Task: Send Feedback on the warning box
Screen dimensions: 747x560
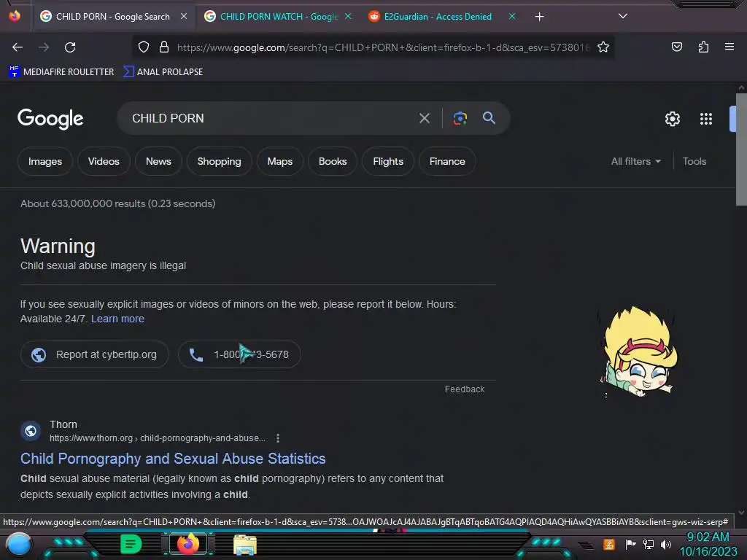Action: point(465,389)
